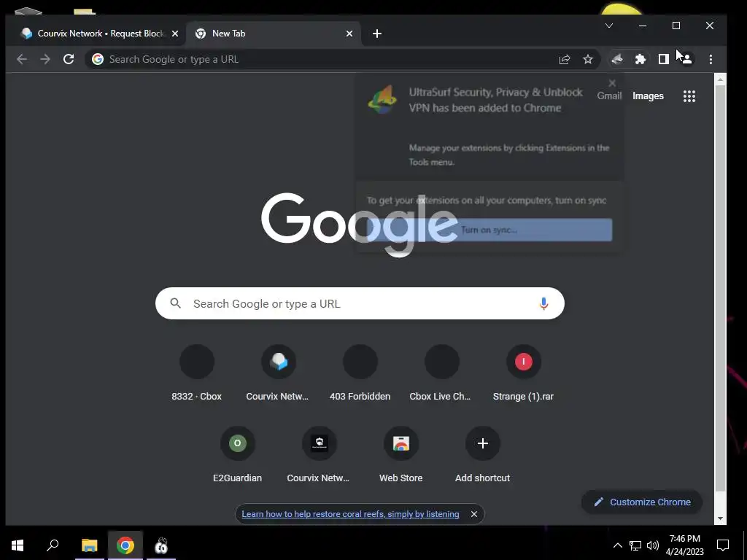Open the Web Store shortcut

coord(400,454)
